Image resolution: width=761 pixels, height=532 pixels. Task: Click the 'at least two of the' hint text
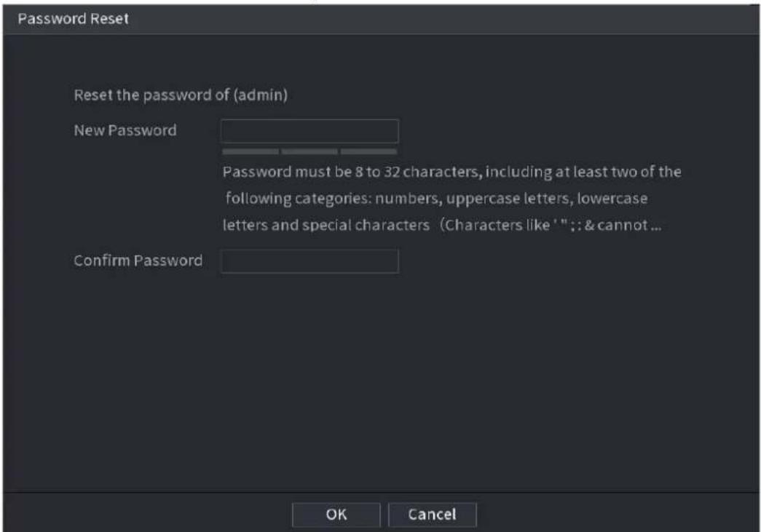pyautogui.click(x=618, y=172)
